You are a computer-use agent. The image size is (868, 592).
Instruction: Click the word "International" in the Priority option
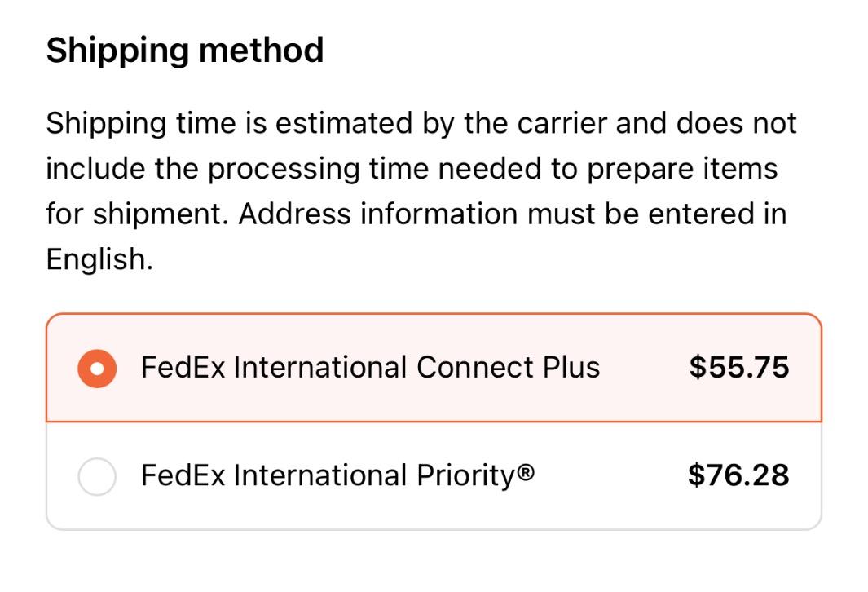[x=321, y=475]
